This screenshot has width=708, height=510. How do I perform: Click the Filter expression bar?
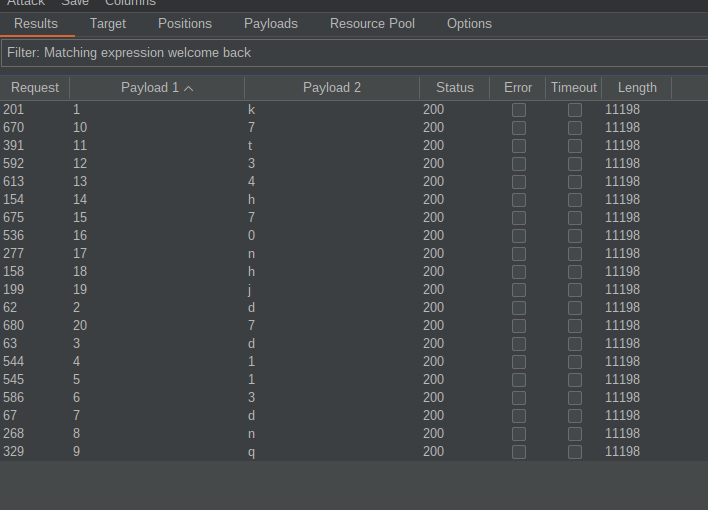[355, 53]
